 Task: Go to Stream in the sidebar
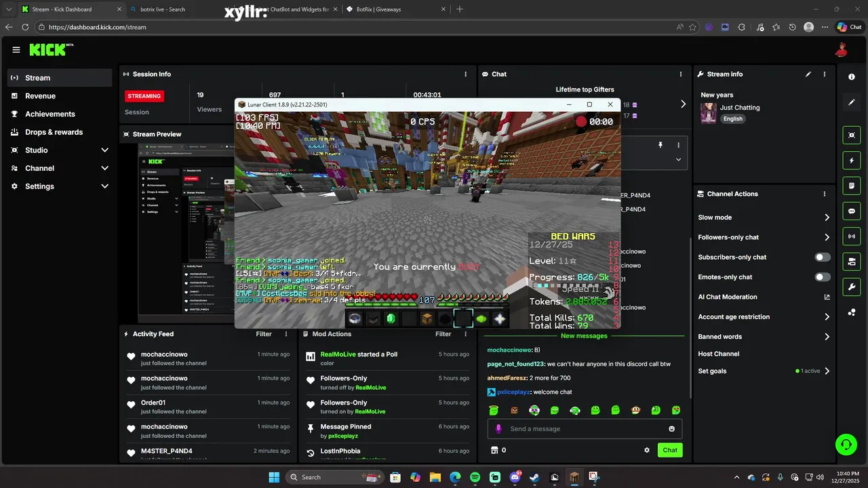tap(60, 78)
